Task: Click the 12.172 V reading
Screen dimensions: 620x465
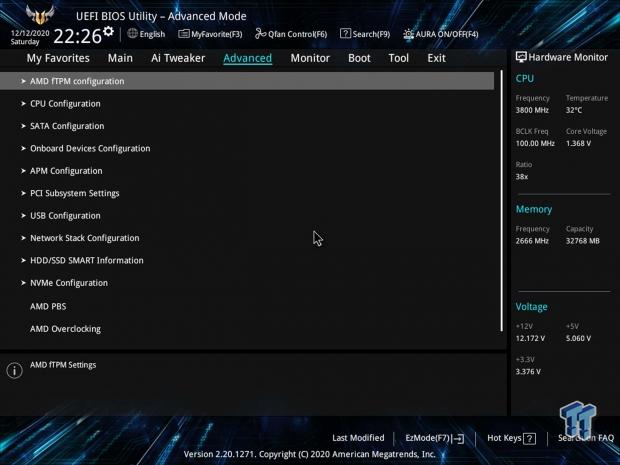Action: (x=530, y=338)
